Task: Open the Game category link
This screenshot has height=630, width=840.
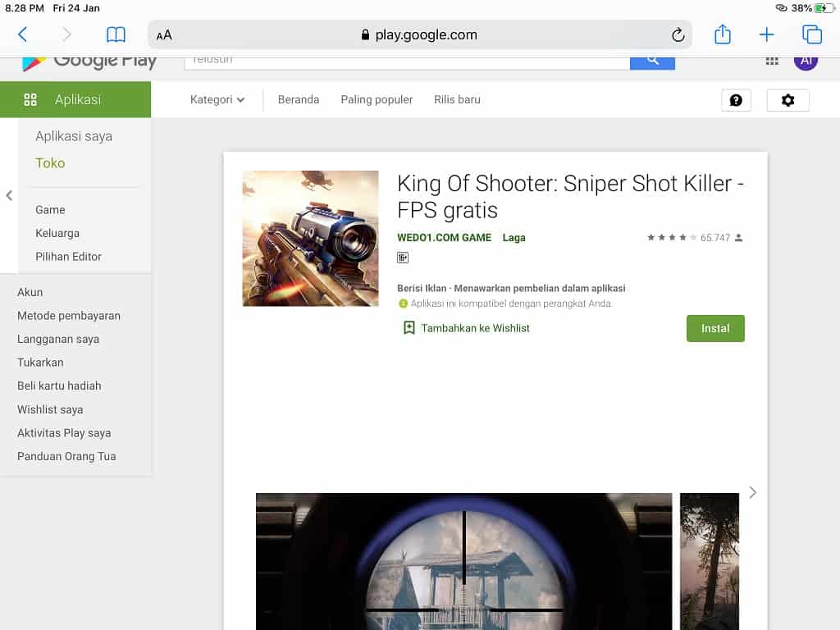Action: click(50, 209)
